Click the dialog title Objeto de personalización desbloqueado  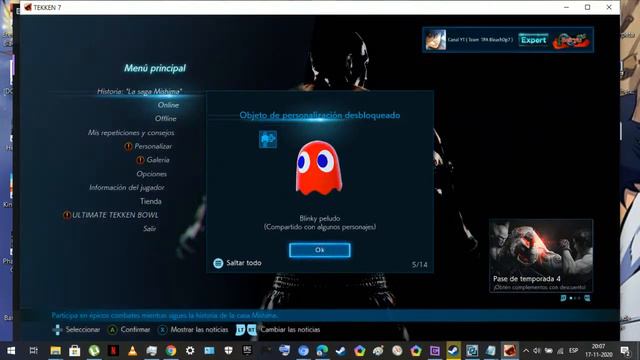(x=320, y=115)
